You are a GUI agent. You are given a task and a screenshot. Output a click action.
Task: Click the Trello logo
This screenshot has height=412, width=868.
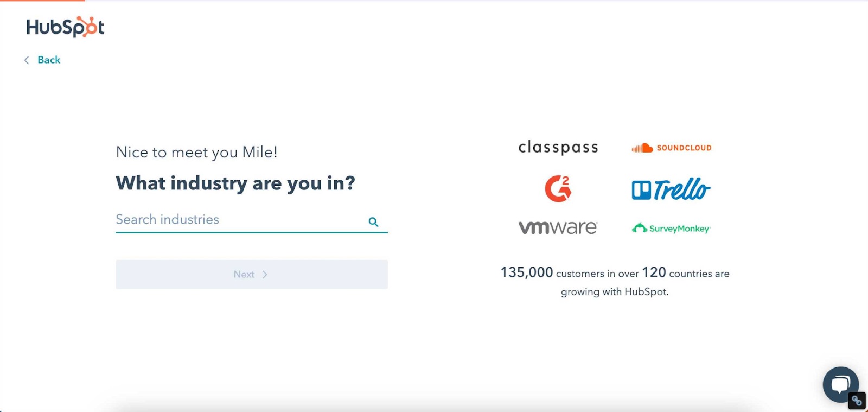point(671,189)
